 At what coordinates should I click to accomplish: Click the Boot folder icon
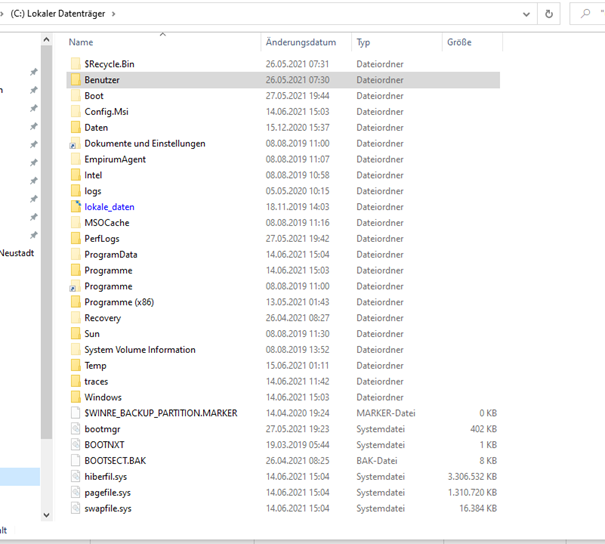click(76, 95)
